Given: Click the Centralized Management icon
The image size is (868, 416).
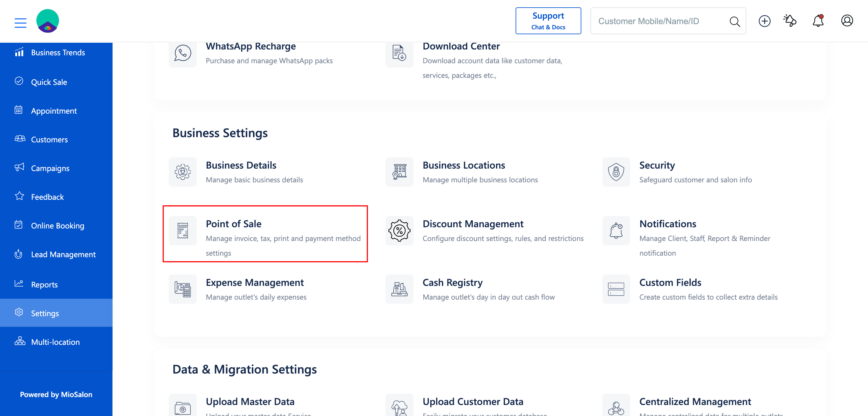Looking at the screenshot, I should point(616,407).
